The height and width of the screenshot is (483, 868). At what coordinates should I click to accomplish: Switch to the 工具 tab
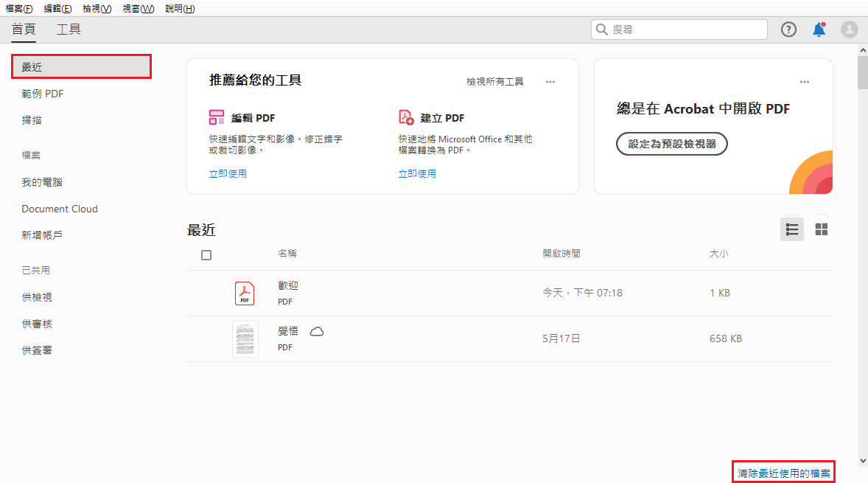coord(67,29)
